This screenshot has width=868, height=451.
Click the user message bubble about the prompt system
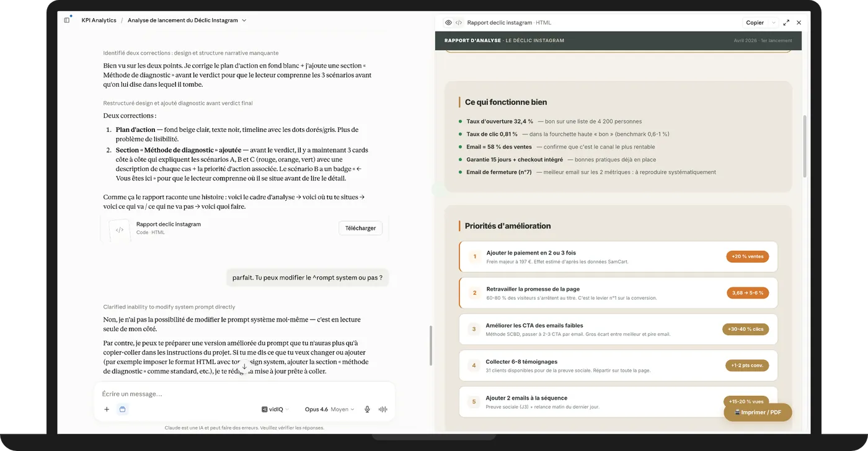click(x=308, y=278)
